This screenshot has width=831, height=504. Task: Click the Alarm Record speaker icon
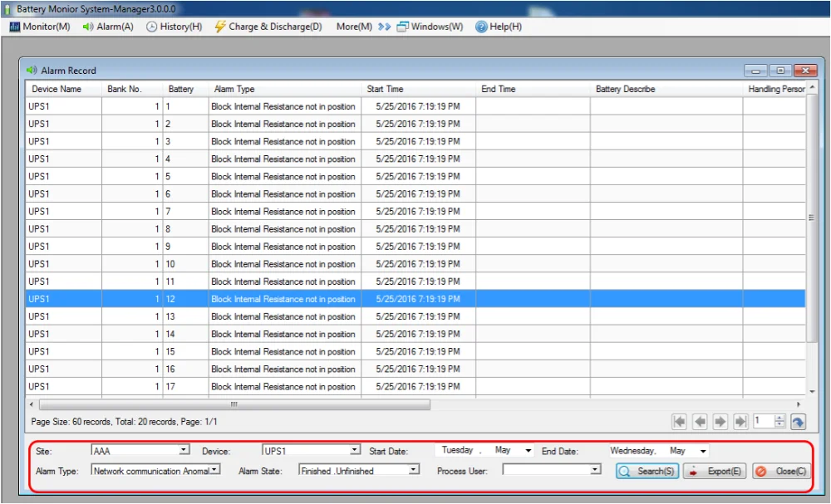tap(32, 70)
